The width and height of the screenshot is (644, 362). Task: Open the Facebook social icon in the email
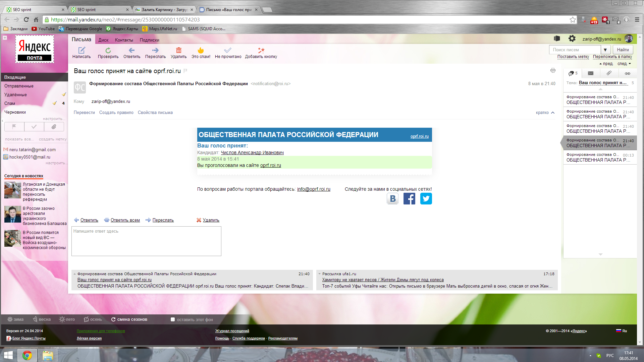coord(409,199)
